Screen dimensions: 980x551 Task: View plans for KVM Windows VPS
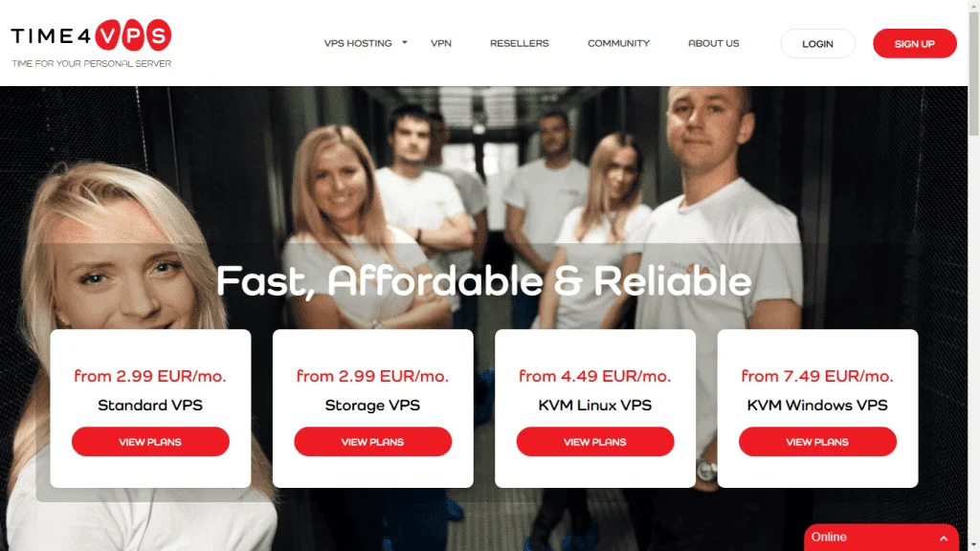click(x=817, y=442)
